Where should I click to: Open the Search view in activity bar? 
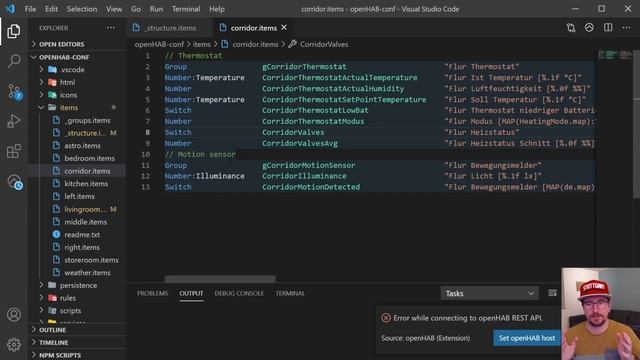13,61
